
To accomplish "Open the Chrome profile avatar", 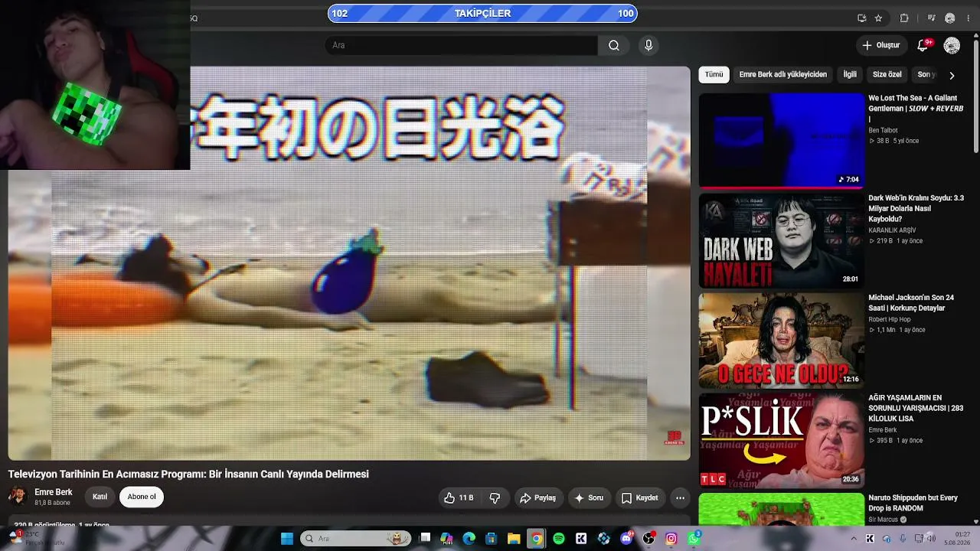I will tap(950, 18).
